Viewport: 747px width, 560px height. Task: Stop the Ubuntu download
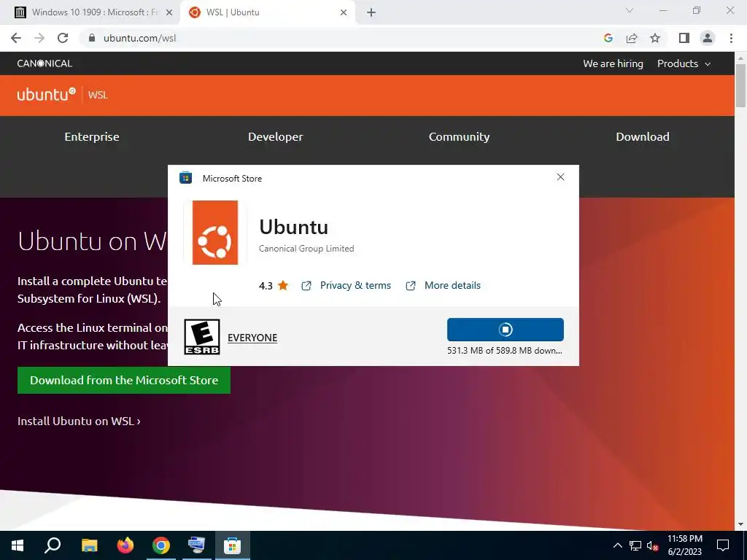click(x=506, y=330)
